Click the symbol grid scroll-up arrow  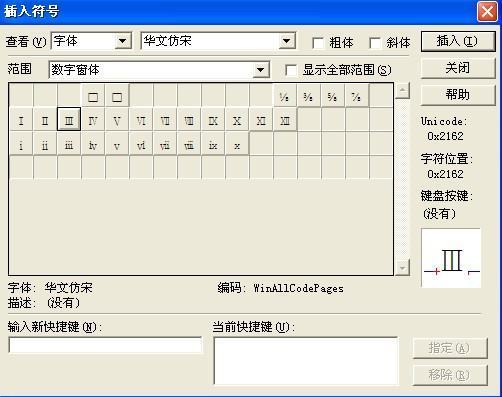(402, 90)
